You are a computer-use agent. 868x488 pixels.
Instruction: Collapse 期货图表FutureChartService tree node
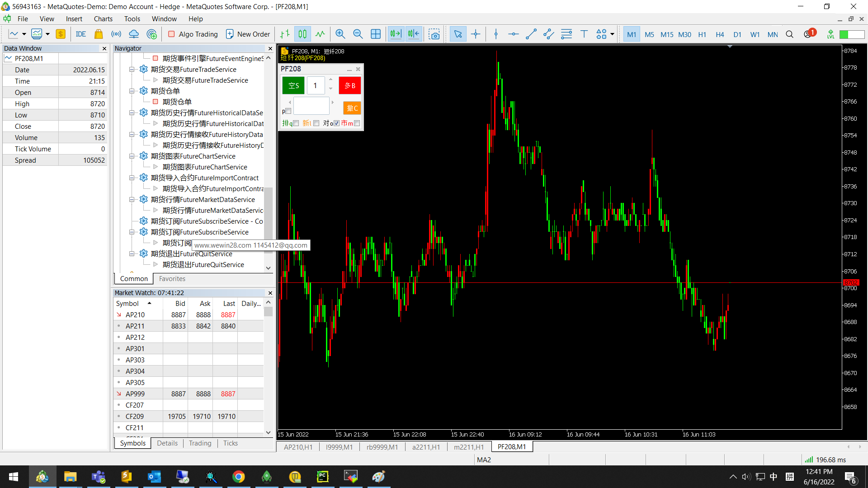pos(132,156)
